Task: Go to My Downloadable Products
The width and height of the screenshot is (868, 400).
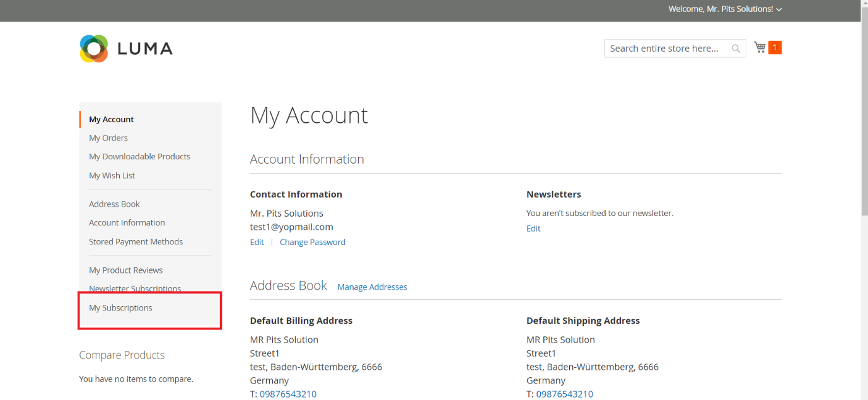Action: click(139, 156)
